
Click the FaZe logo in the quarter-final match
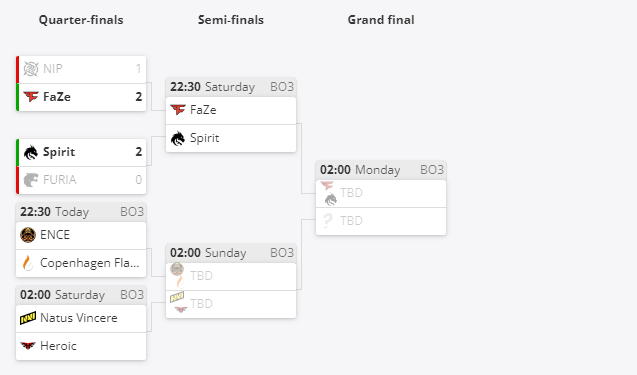pos(31,97)
